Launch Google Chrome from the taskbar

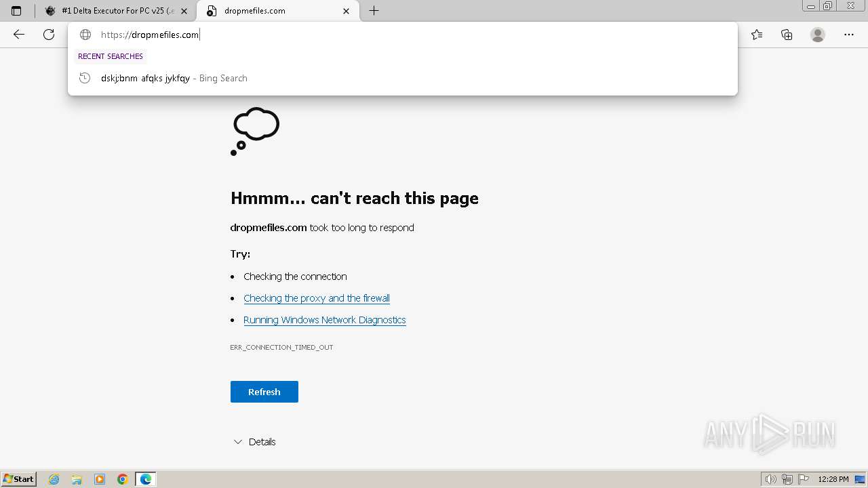123,479
